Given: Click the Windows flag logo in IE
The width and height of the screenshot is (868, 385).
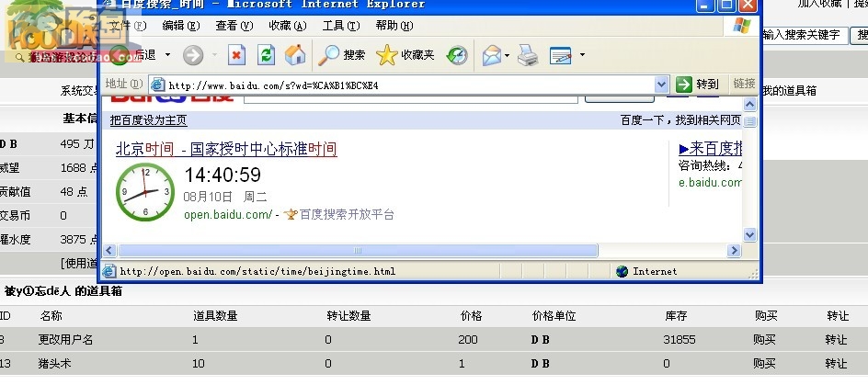Looking at the screenshot, I should 742,26.
